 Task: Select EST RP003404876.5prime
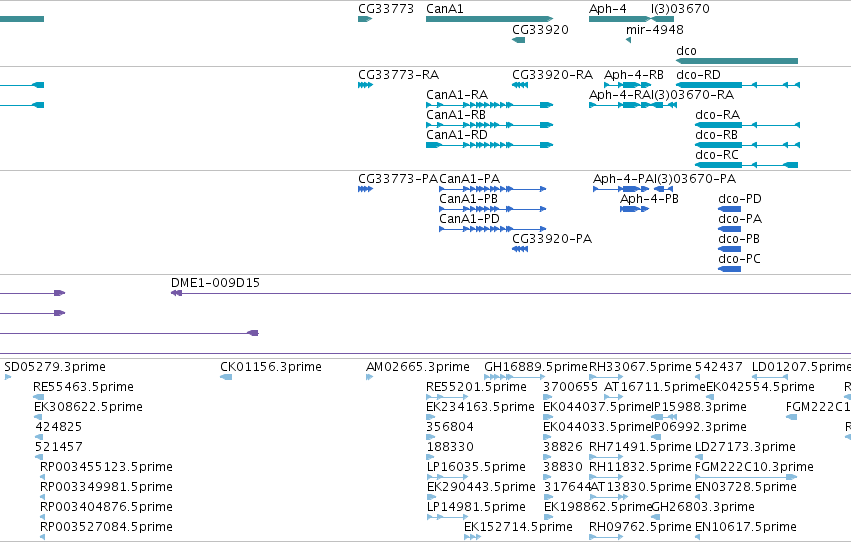tap(43, 518)
